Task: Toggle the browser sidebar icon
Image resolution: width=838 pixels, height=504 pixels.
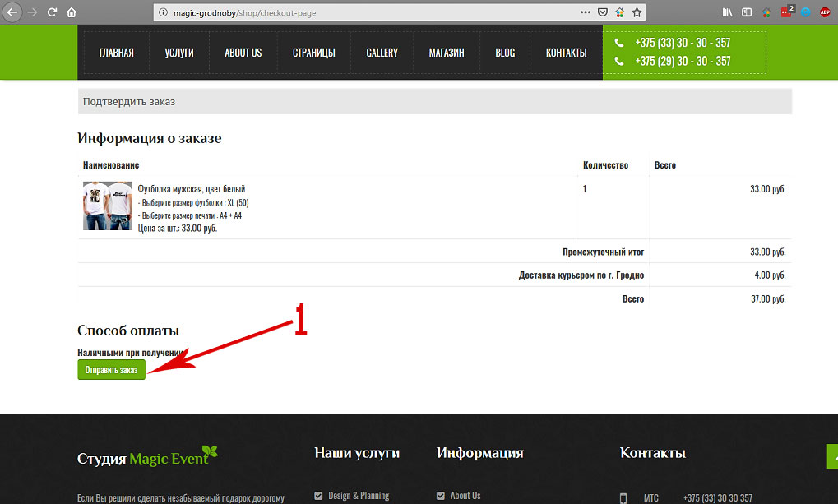Action: coord(747,12)
